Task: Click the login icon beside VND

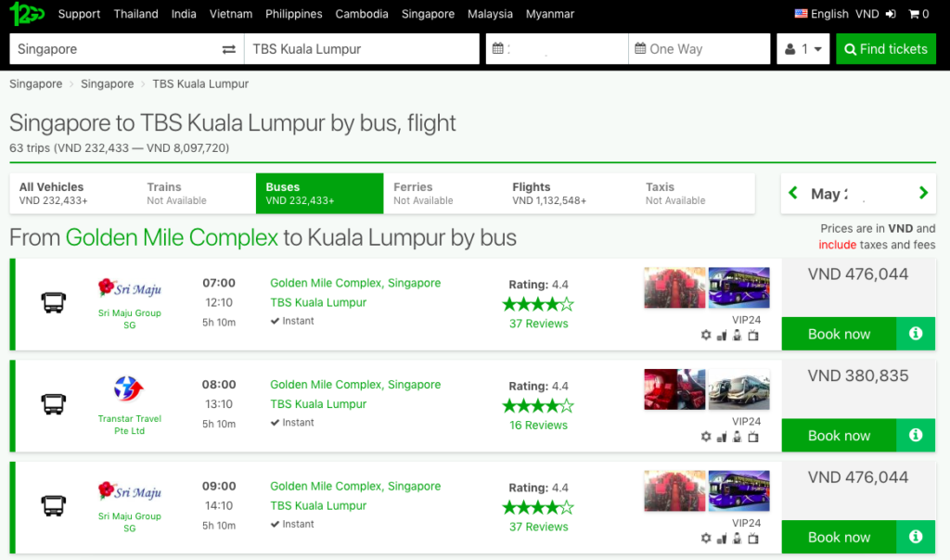Action: 891,14
